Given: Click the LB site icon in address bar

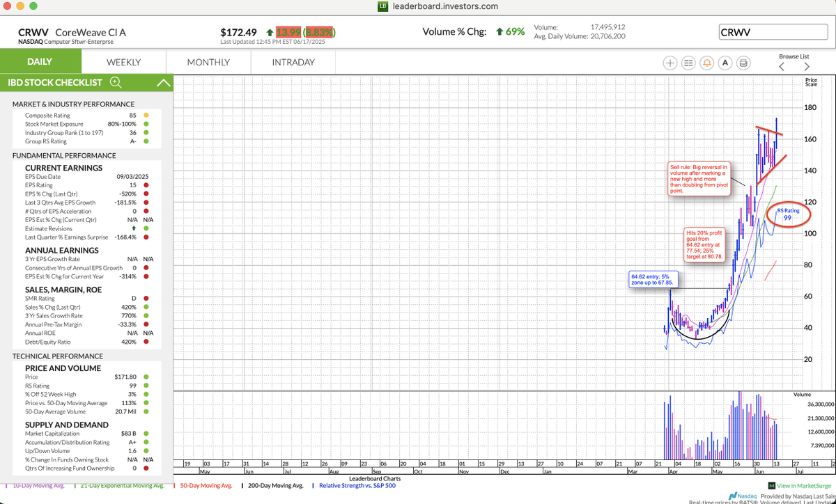Looking at the screenshot, I should click(382, 6).
